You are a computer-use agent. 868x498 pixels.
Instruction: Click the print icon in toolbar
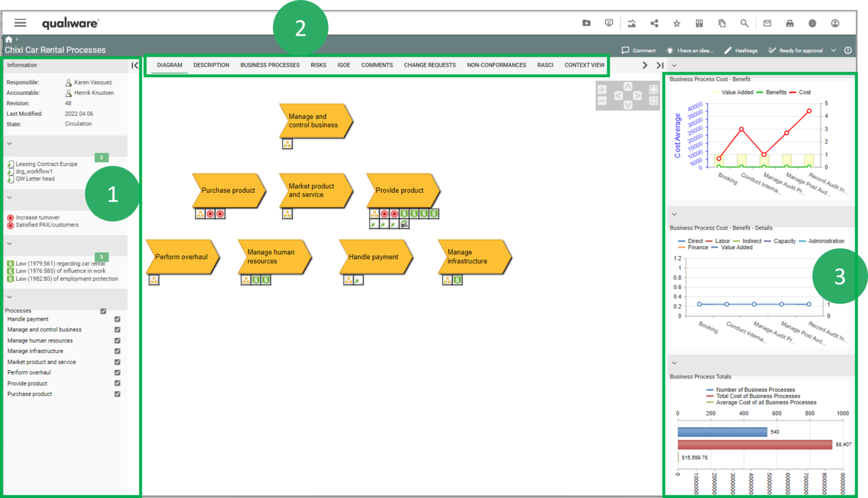coord(789,23)
